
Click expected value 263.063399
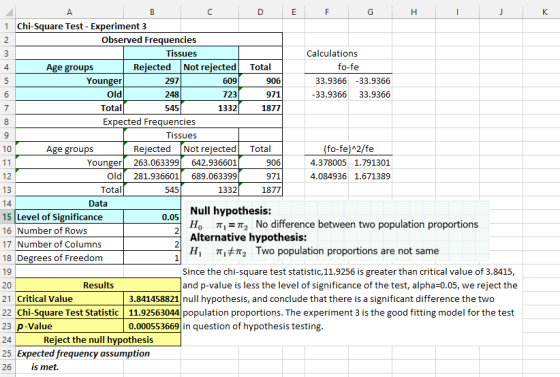click(x=152, y=163)
